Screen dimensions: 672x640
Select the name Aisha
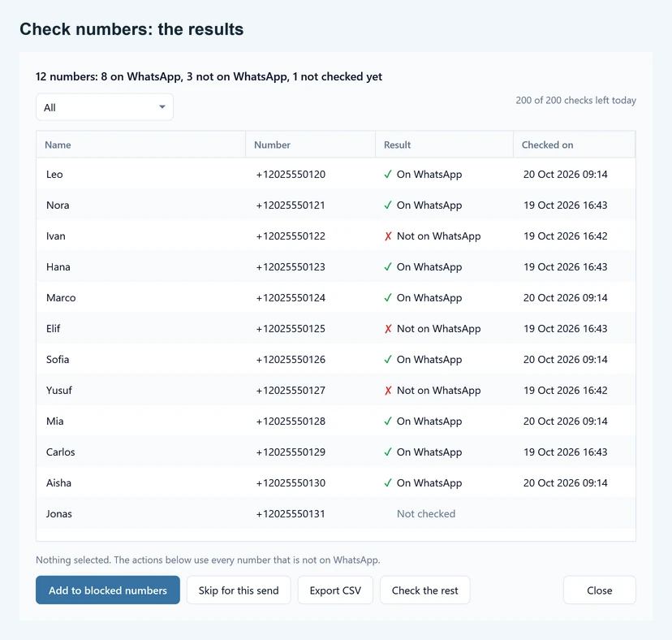(58, 483)
